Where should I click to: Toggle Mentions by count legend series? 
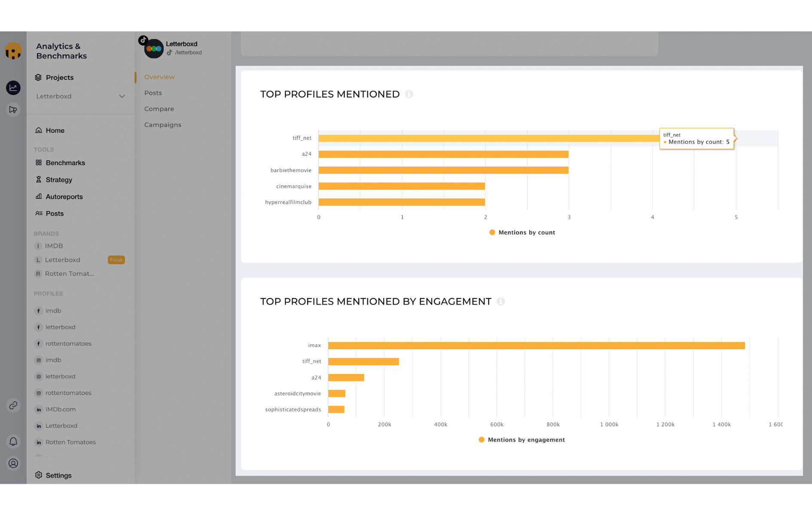point(522,232)
